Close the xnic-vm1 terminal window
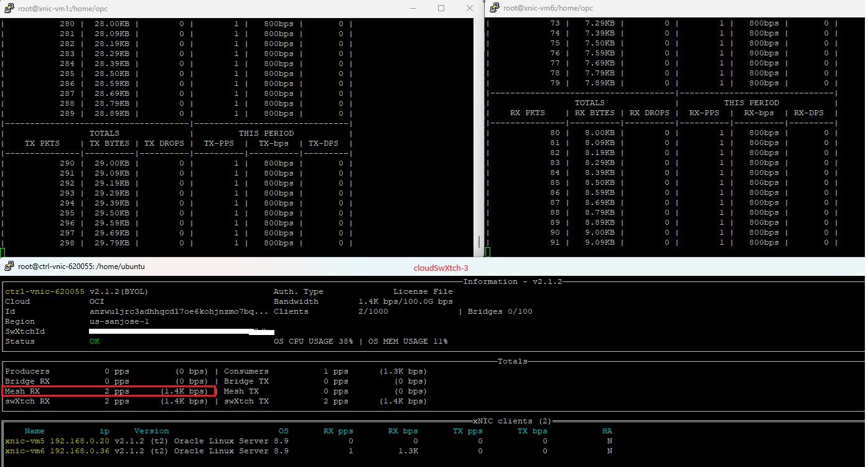Image resolution: width=868 pixels, height=467 pixels. [x=470, y=8]
